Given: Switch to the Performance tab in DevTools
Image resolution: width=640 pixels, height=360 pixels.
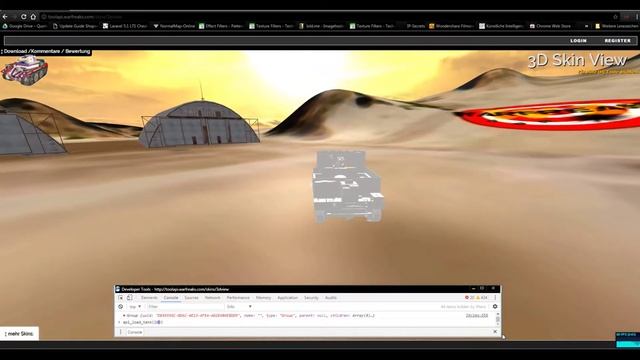Looking at the screenshot, I should click(x=238, y=298).
